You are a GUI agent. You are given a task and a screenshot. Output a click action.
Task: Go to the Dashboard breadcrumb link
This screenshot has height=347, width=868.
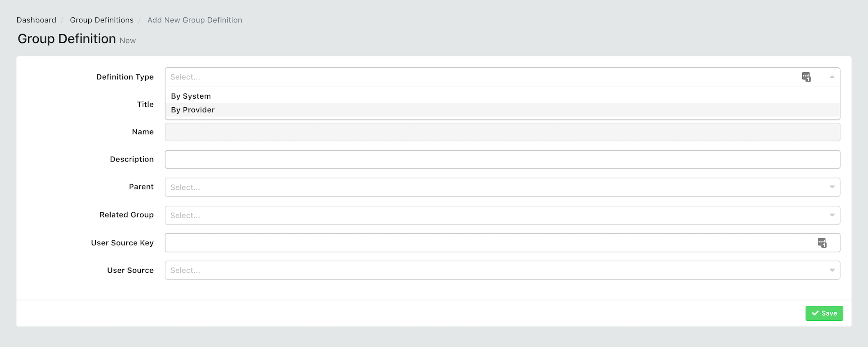pyautogui.click(x=36, y=20)
